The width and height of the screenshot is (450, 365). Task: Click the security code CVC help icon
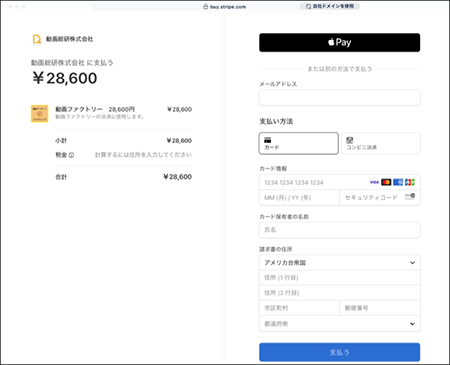click(x=410, y=196)
